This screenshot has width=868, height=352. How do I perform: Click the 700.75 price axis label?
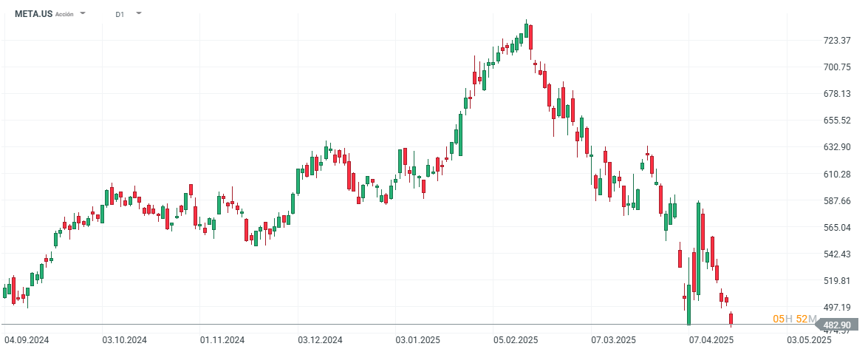pyautogui.click(x=837, y=67)
